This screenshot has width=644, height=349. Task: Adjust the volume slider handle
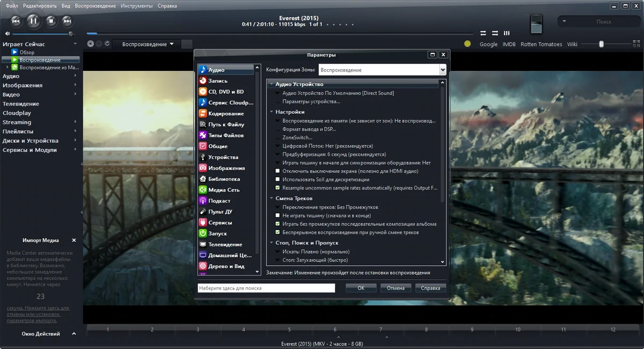pyautogui.click(x=71, y=34)
